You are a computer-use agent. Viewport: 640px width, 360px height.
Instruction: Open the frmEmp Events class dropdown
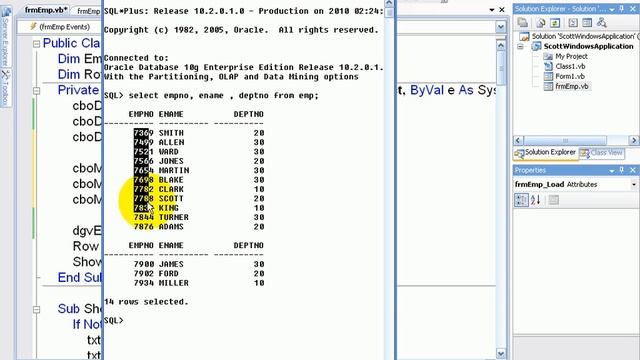[x=59, y=27]
